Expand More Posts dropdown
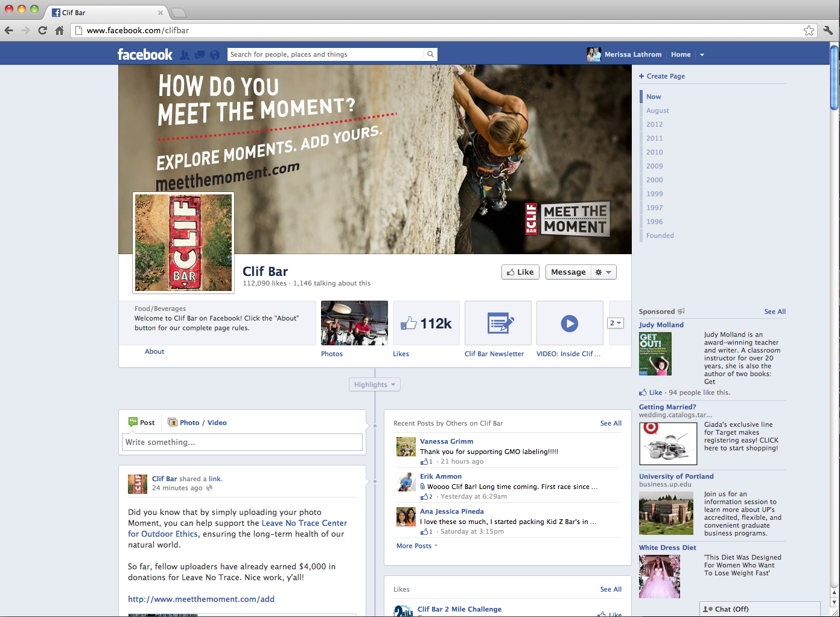The image size is (840, 617). click(417, 546)
